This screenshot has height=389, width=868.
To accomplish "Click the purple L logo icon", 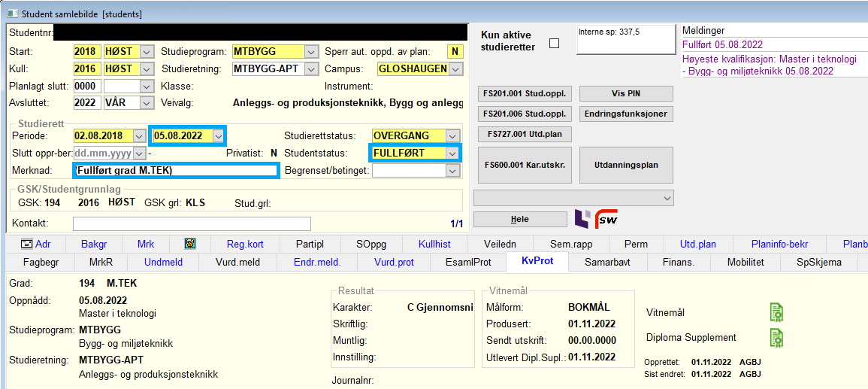I will (x=582, y=218).
